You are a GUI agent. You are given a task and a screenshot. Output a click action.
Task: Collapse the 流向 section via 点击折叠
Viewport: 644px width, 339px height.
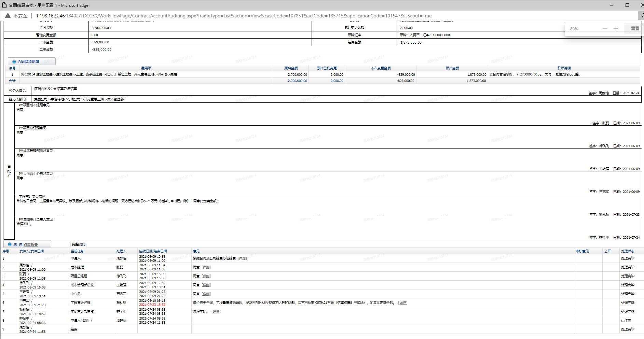click(31, 245)
